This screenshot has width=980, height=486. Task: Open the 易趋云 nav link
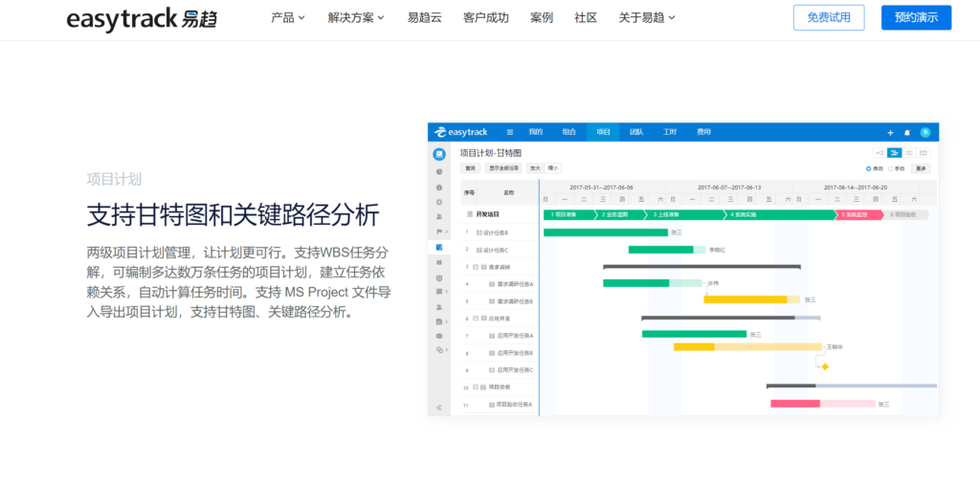[x=424, y=17]
